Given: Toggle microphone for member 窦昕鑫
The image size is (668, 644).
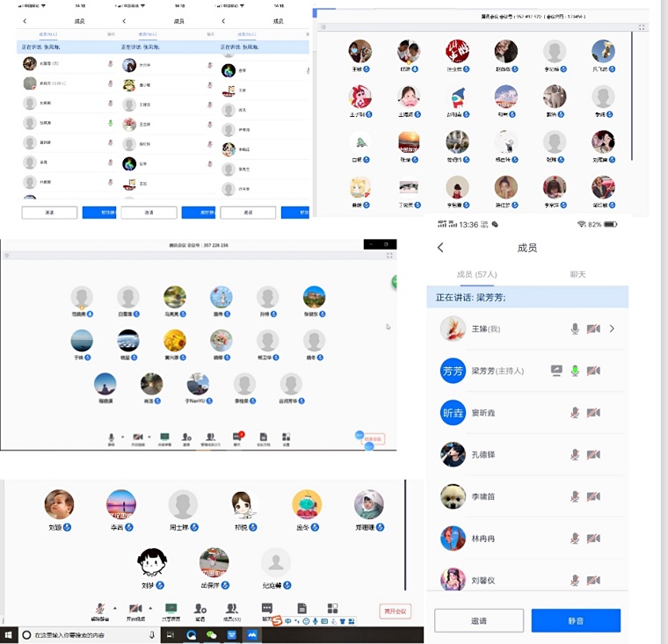Looking at the screenshot, I should (575, 412).
